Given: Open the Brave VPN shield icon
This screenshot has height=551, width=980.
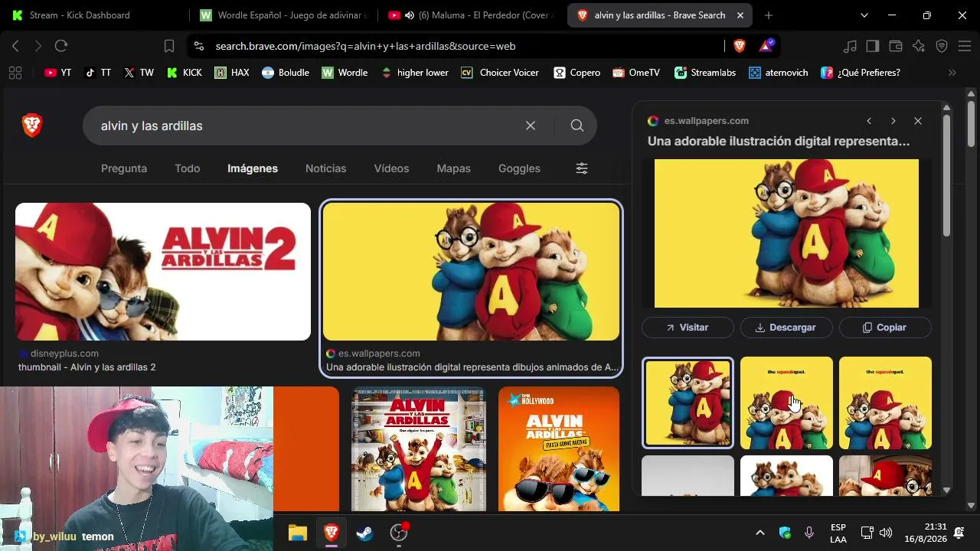Looking at the screenshot, I should click(942, 46).
